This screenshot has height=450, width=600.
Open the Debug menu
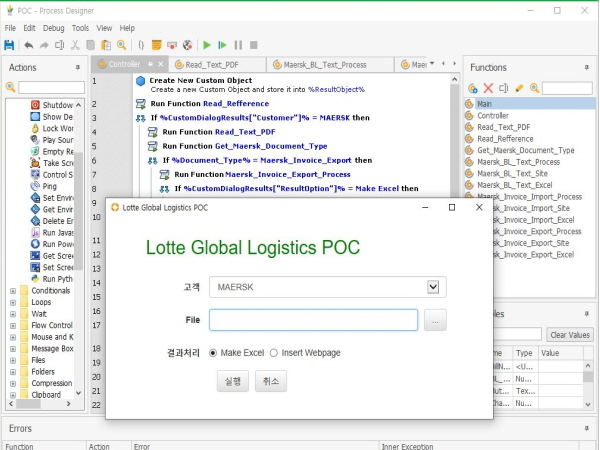pyautogui.click(x=54, y=28)
